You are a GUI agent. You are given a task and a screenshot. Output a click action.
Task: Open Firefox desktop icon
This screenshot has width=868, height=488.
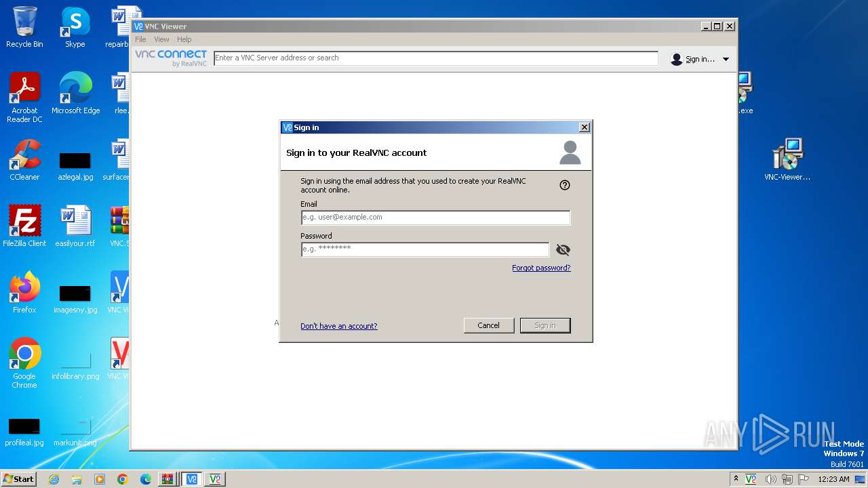click(24, 293)
